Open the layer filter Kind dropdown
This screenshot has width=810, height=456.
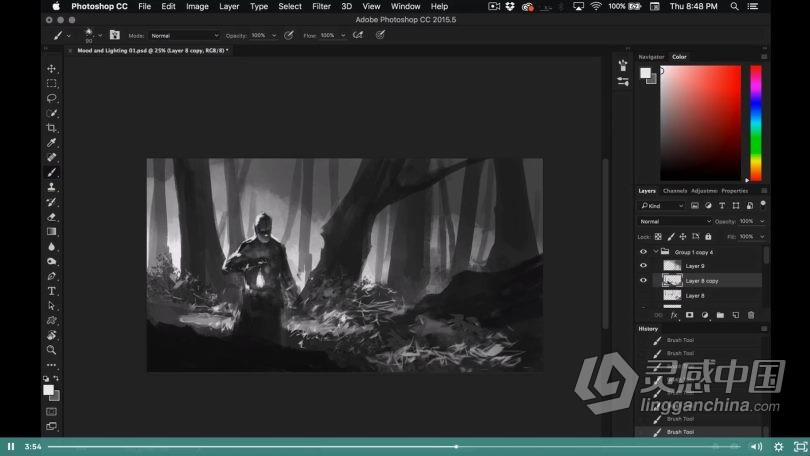coord(661,206)
